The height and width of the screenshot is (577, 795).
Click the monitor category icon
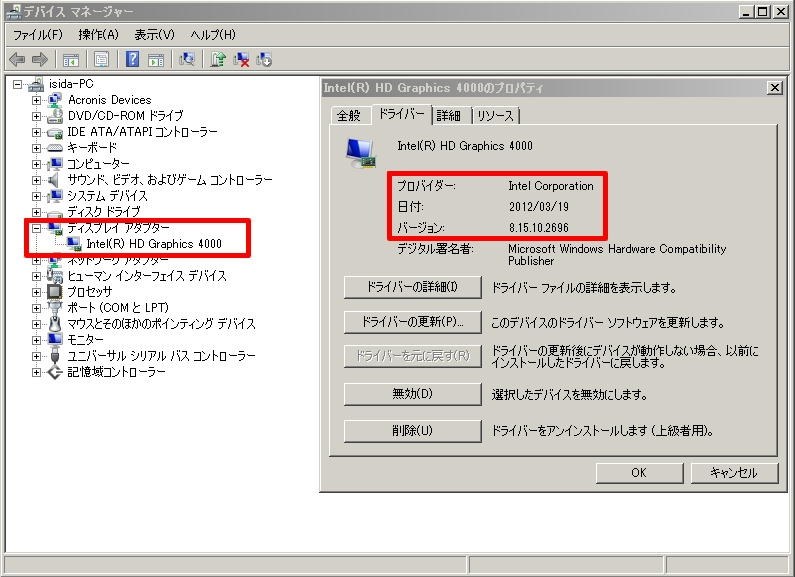click(x=55, y=340)
